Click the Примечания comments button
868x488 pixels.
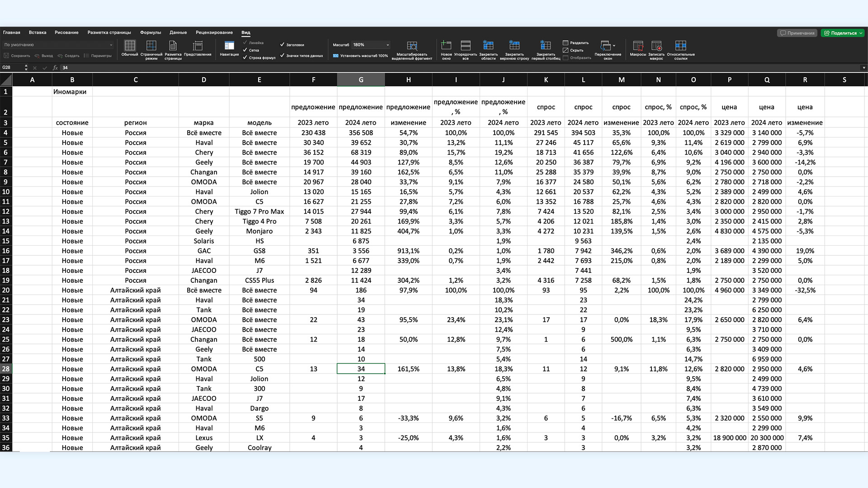tap(797, 33)
